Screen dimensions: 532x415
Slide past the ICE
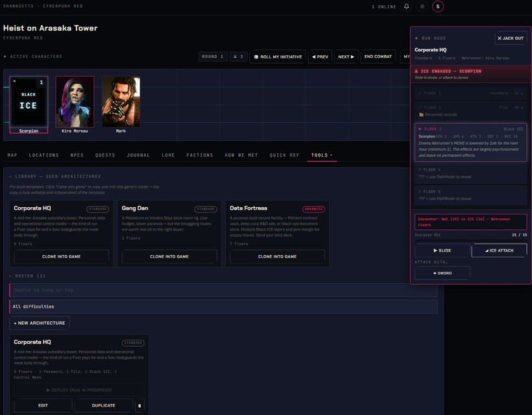click(442, 250)
